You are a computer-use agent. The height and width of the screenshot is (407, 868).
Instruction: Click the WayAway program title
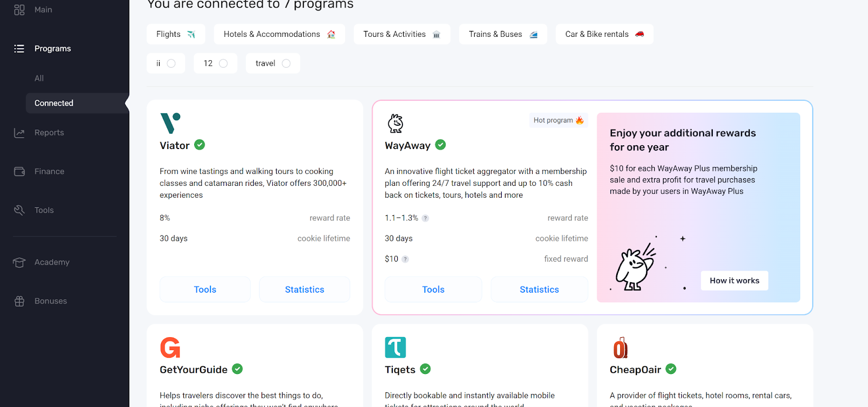407,145
